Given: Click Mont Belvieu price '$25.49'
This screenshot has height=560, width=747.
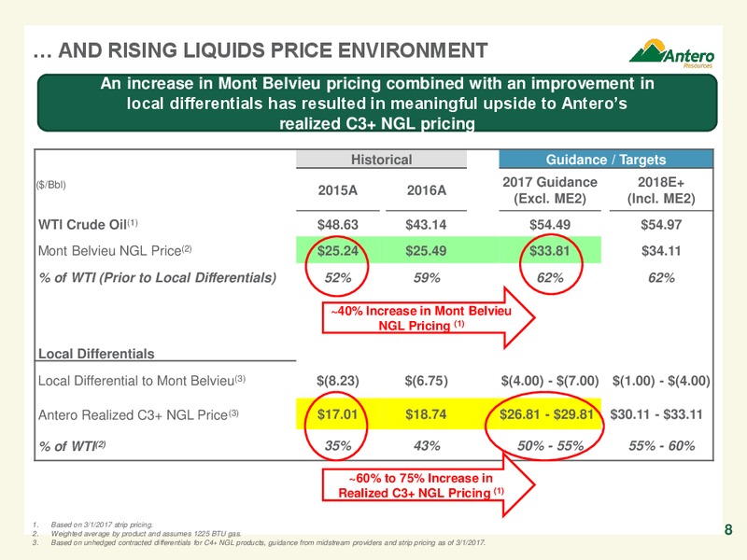Looking at the screenshot, I should pos(426,251).
